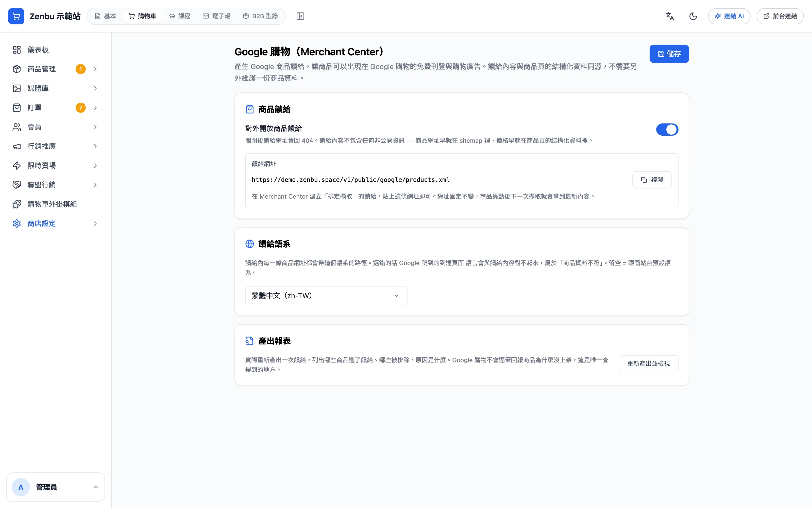This screenshot has height=508, width=812.
Task: Click the 複製 copy URL button
Action: pos(652,180)
